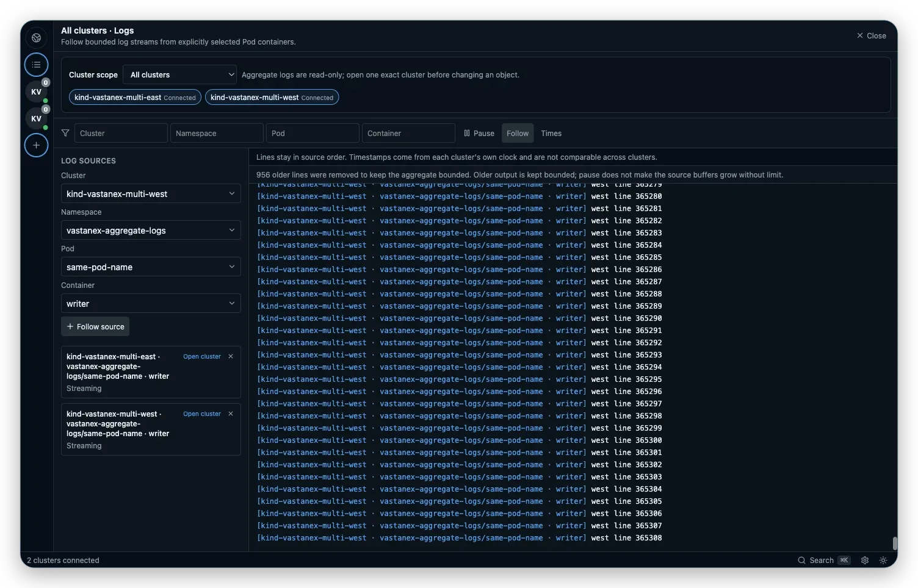Click the log line west line 365290
The width and height of the screenshot is (918, 588).
coord(459,318)
